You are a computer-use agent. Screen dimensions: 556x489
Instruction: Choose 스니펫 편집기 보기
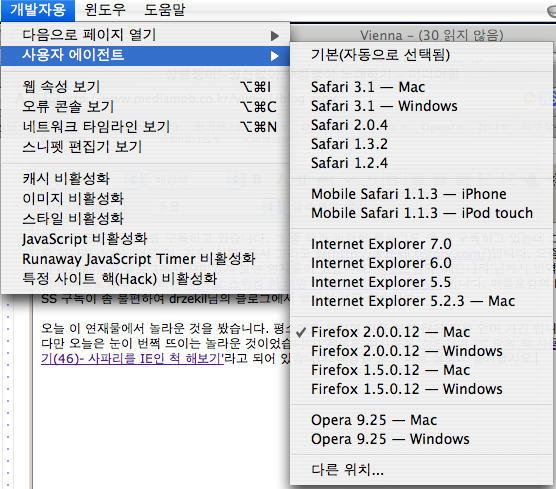145,146
